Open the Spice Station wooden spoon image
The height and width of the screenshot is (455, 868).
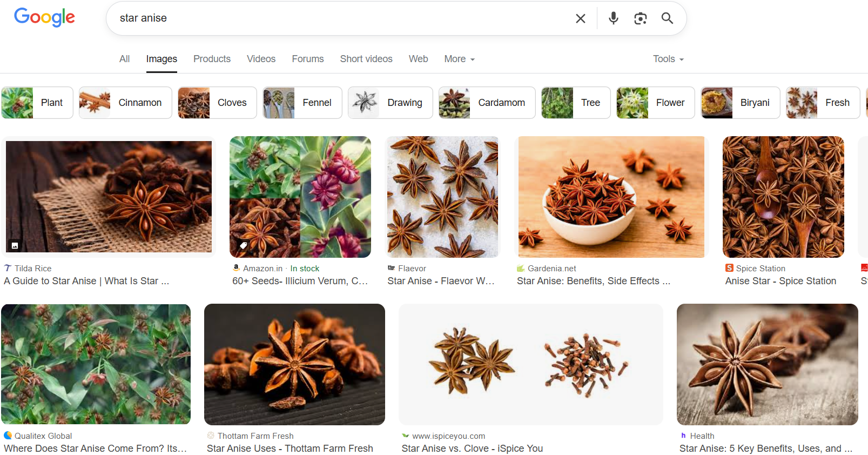coord(783,197)
